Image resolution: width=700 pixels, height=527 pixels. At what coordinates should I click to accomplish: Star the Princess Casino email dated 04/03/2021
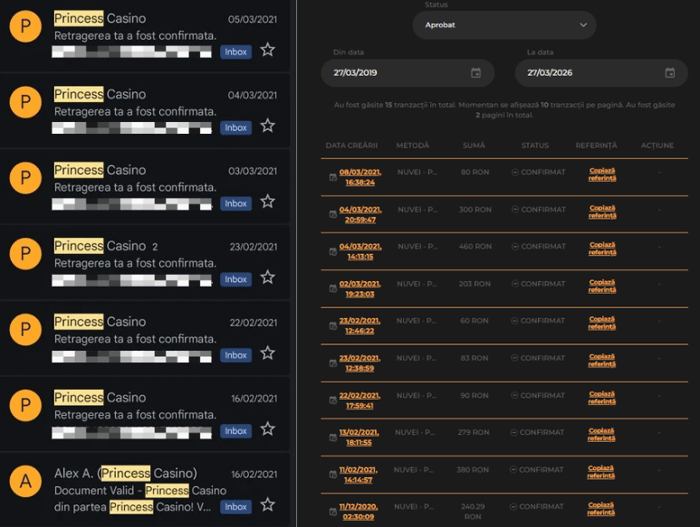click(x=267, y=125)
